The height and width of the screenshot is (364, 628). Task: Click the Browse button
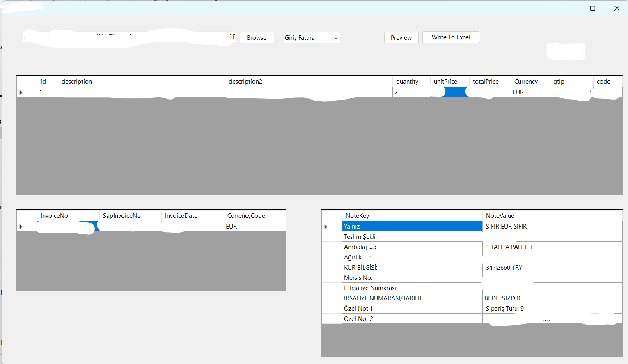[257, 37]
